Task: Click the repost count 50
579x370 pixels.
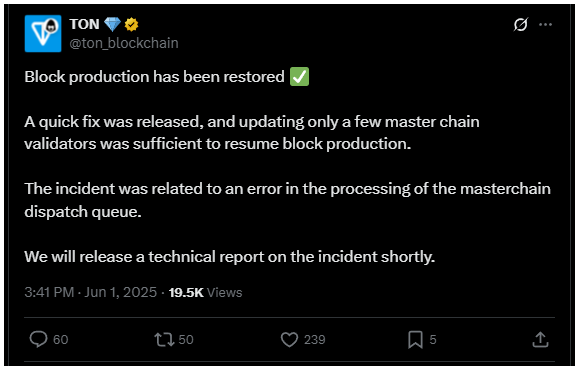Action: [x=186, y=340]
